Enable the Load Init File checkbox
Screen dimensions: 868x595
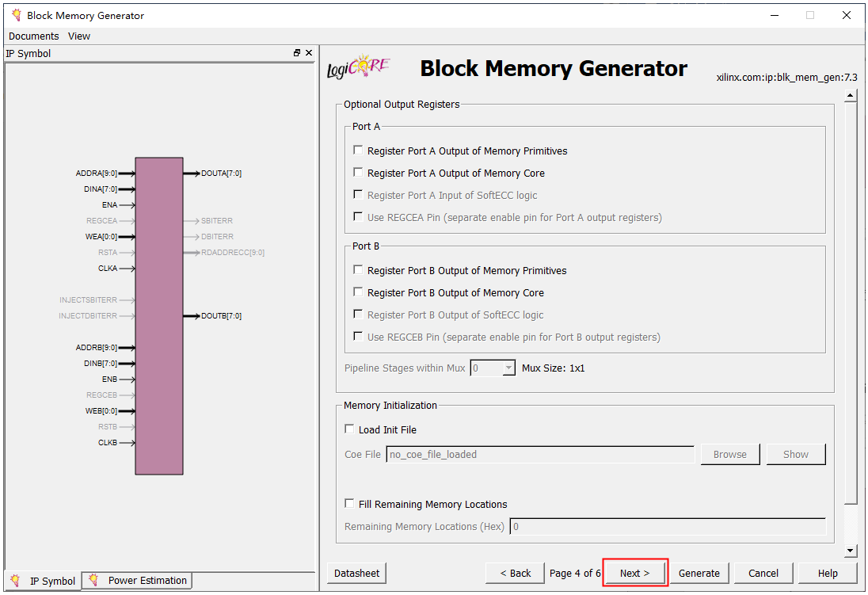tap(350, 429)
